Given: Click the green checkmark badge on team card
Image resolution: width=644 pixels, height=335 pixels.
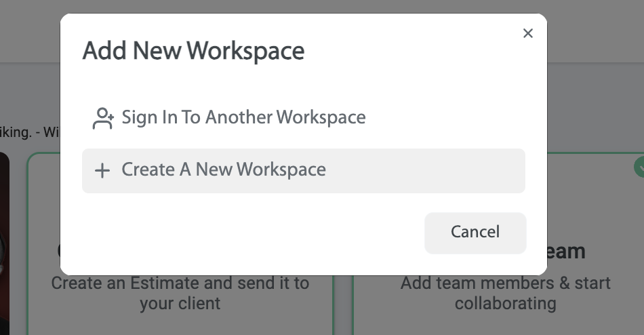Looking at the screenshot, I should 639,166.
